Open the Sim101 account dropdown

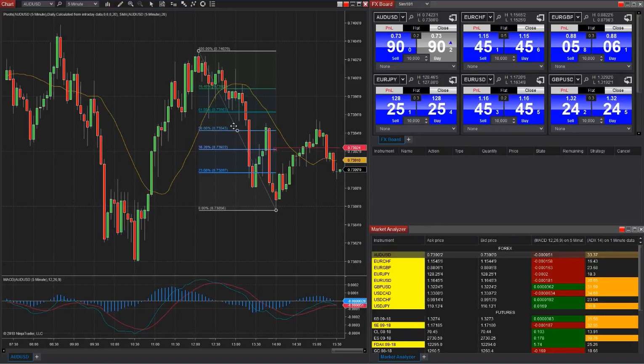tap(413, 4)
